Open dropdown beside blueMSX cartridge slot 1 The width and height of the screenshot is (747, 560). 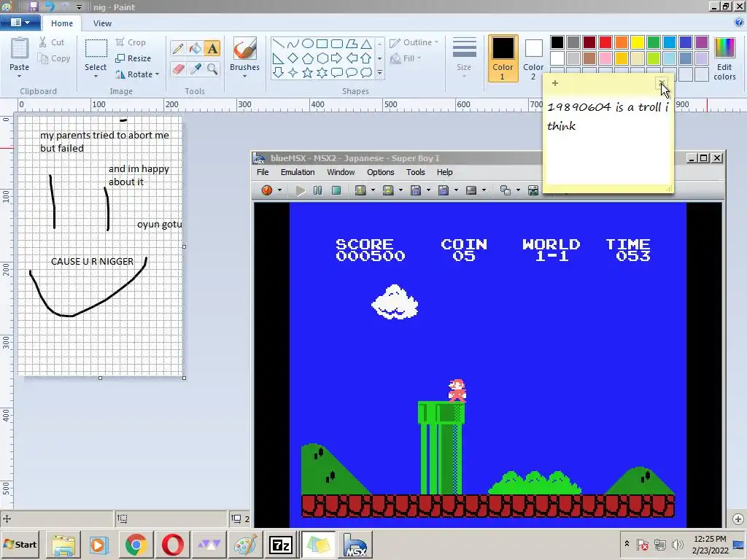click(373, 190)
